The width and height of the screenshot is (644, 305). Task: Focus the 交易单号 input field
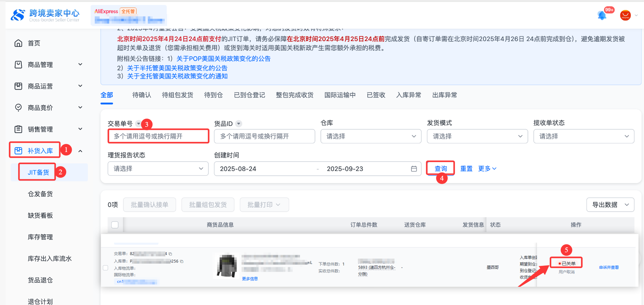click(x=159, y=136)
